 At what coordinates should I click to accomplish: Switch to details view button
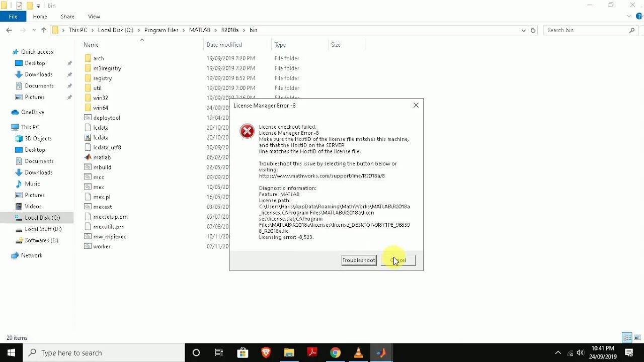(x=627, y=337)
